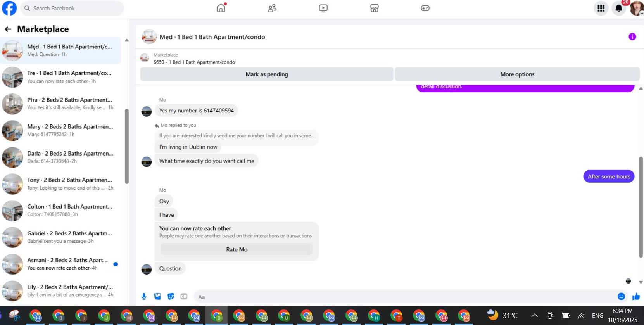Viewport: 644px width, 325px height.
Task: Click Mark as pending button
Action: 267,74
